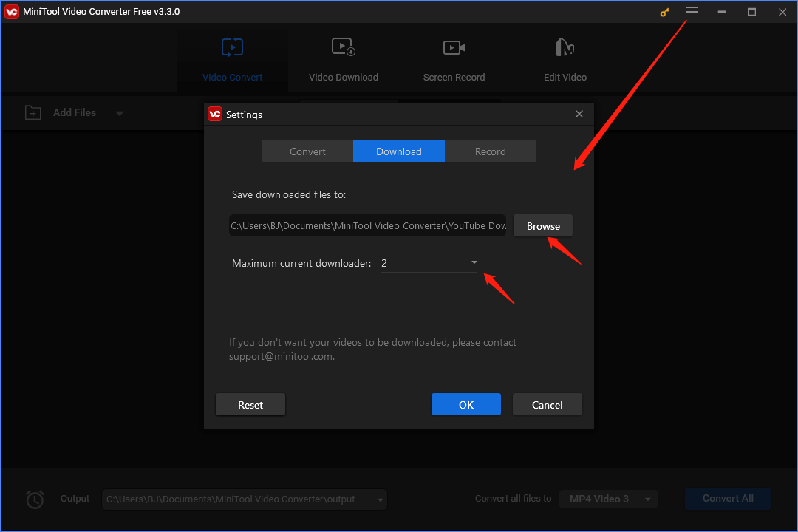Open the Screen Record tab label
Viewport: 798px width, 532px height.
click(x=454, y=78)
